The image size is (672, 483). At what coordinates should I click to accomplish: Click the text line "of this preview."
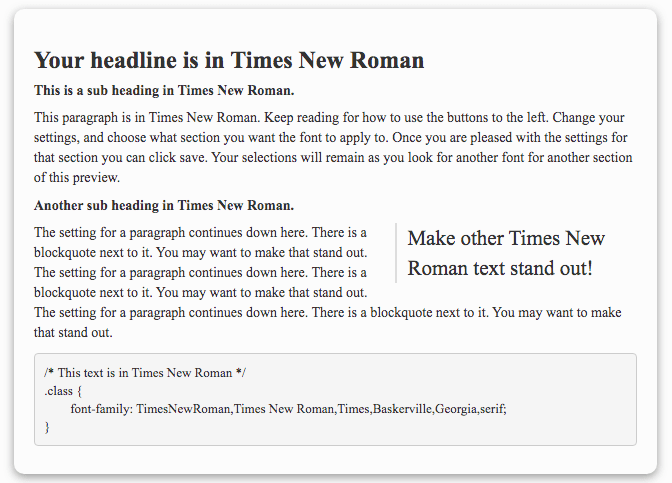pyautogui.click(x=77, y=177)
